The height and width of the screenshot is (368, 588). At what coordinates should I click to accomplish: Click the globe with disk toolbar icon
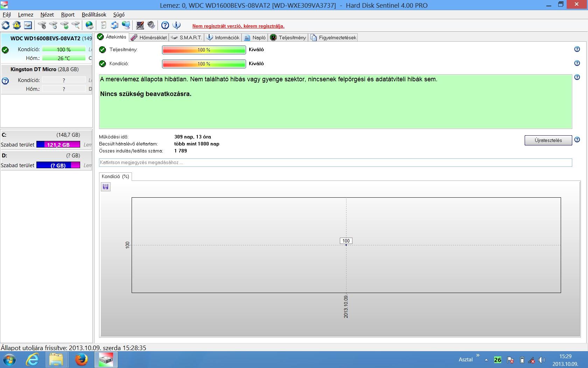[90, 25]
